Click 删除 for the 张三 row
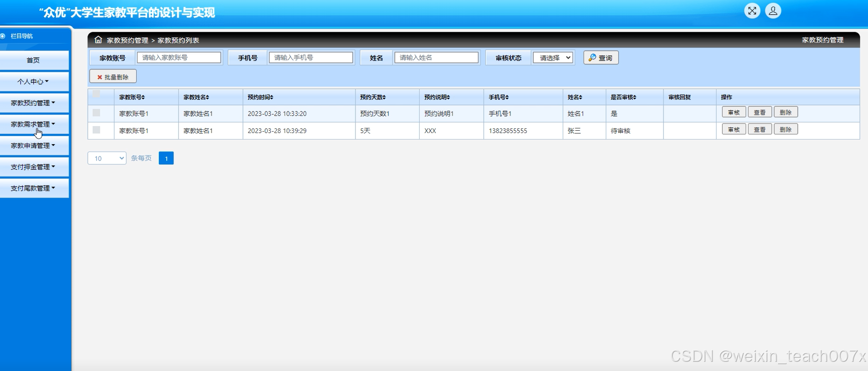 [785, 129]
